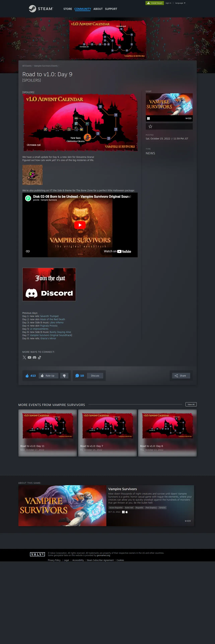This screenshot has height=644, width=215.
Task: Click the thumbs-down rate button
Action: pyautogui.click(x=64, y=376)
